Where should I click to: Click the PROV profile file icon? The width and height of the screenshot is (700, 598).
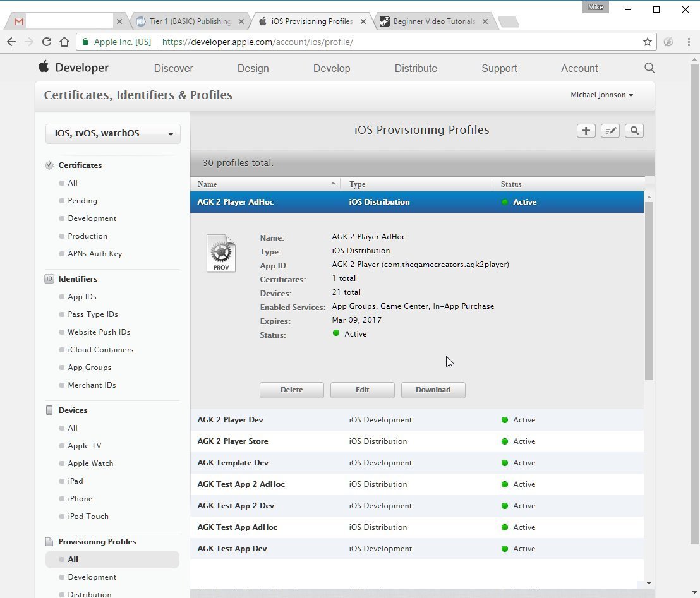click(221, 253)
